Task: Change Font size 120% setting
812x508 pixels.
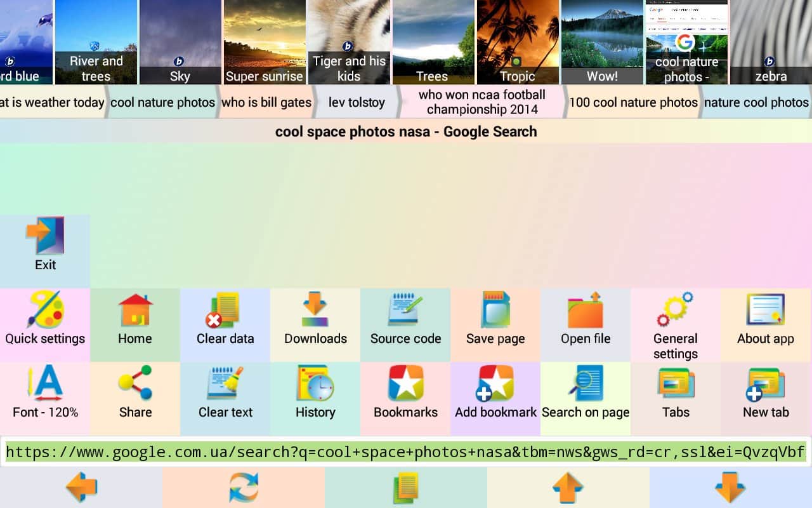Action: point(45,384)
